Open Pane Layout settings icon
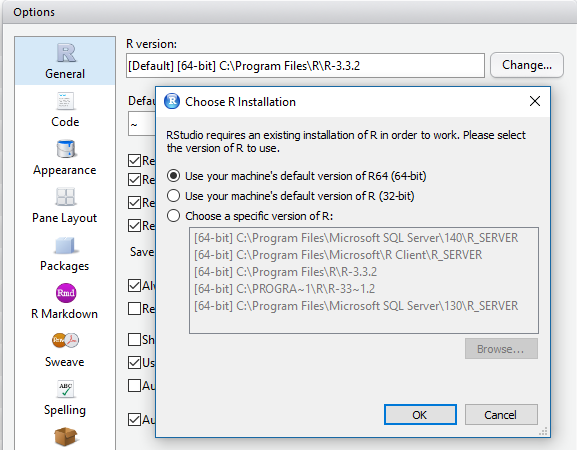Image resolution: width=577 pixels, height=450 pixels. tap(66, 197)
